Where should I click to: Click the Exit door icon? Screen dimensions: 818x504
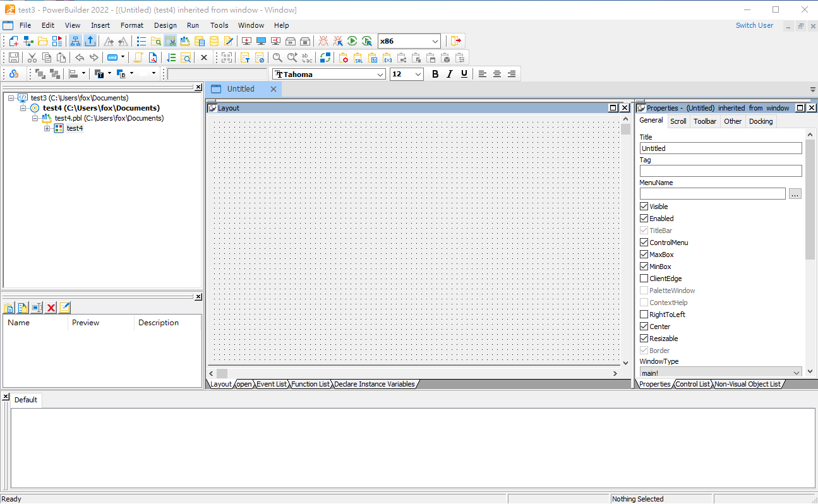pos(456,41)
